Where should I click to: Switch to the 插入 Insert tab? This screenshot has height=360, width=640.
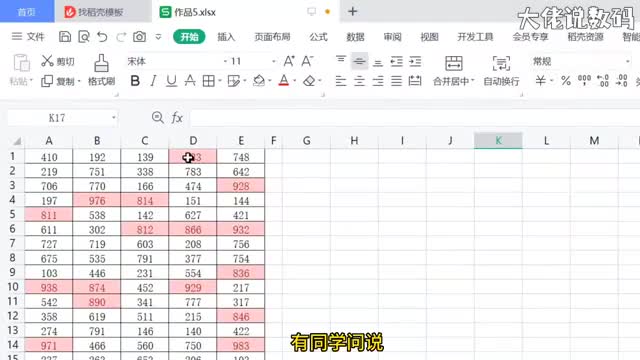pyautogui.click(x=226, y=37)
